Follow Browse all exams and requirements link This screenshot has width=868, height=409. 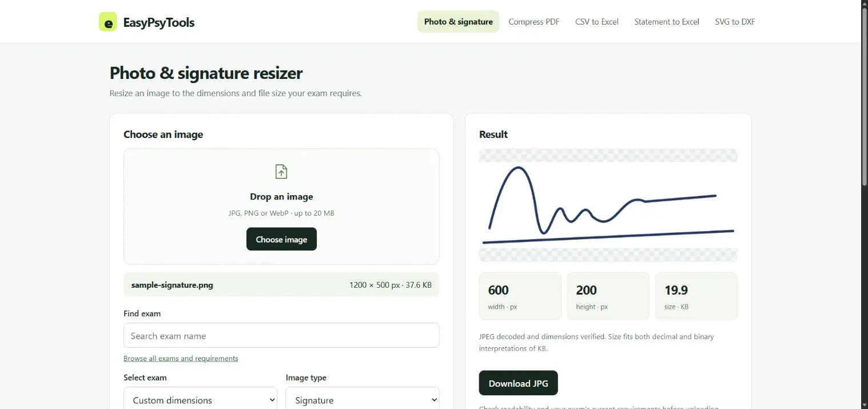pyautogui.click(x=181, y=358)
